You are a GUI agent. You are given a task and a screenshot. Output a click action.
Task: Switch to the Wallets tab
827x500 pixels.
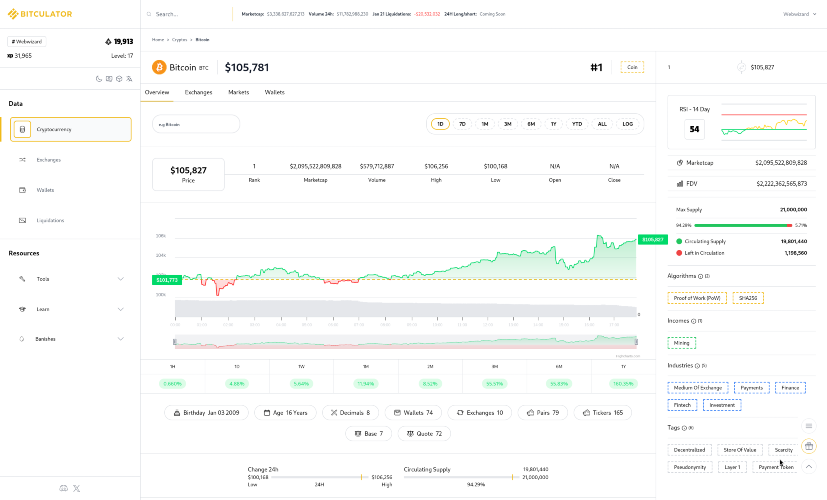tap(274, 92)
